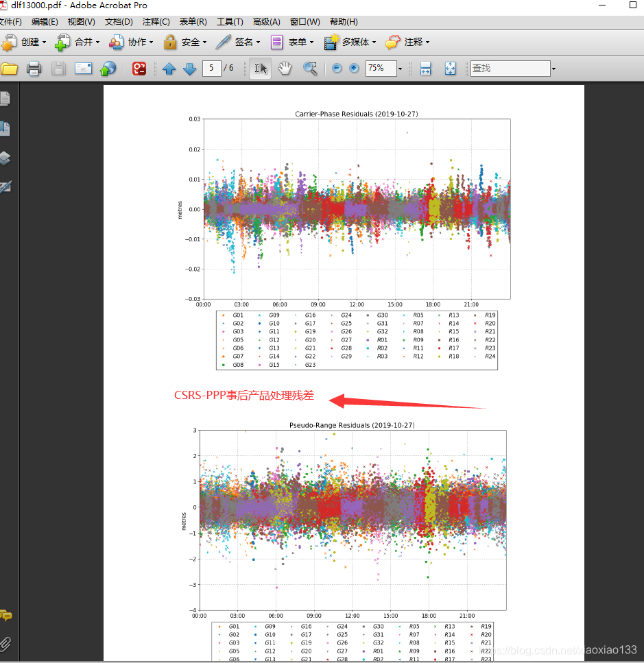Screen dimensions: 644x663
Task: Click the 多媒体 toolbar button
Action: click(346, 43)
